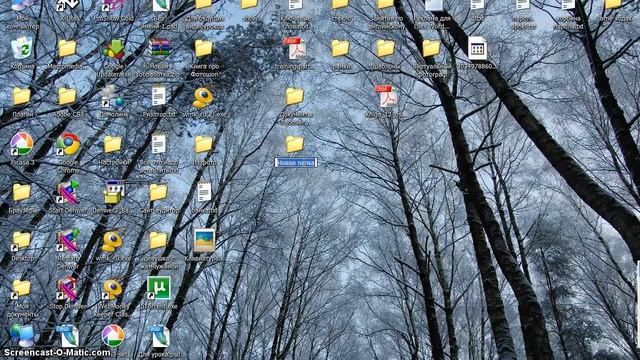This screenshot has width=640, height=360.
Task: Open the Девушка с жемчужной folder
Action: [x=158, y=240]
